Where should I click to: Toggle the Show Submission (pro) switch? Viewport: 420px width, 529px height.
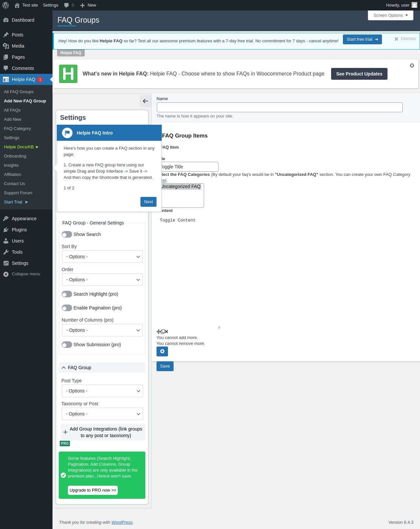tap(67, 345)
